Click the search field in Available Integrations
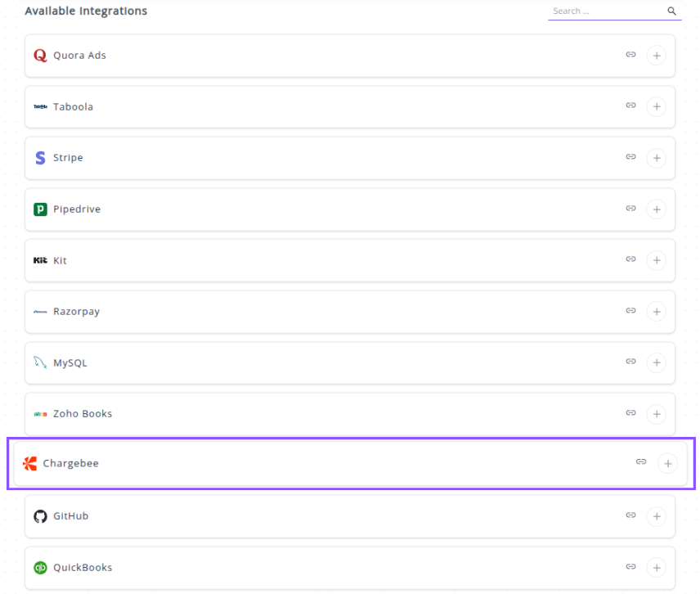 [605, 11]
